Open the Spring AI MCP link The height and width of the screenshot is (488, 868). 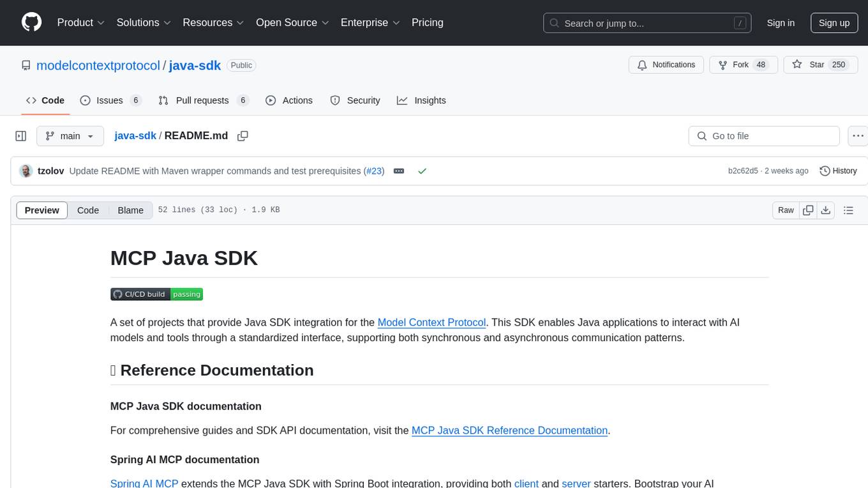click(144, 484)
